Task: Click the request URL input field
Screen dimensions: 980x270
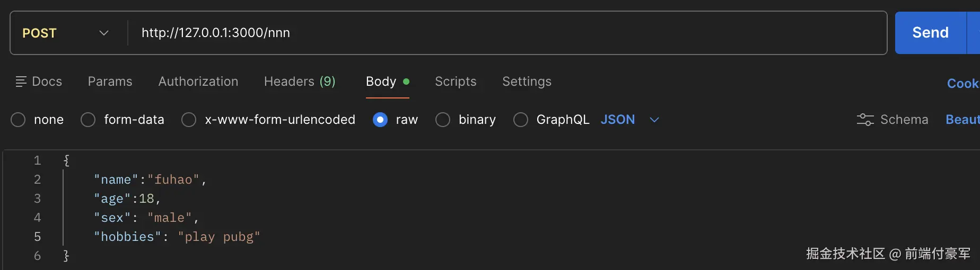Action: tap(477, 33)
